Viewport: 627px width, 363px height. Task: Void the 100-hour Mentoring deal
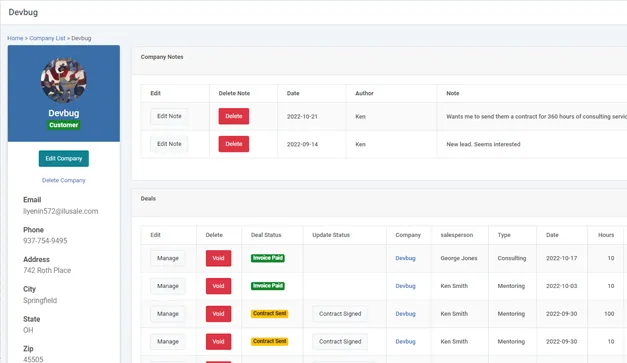click(218, 314)
